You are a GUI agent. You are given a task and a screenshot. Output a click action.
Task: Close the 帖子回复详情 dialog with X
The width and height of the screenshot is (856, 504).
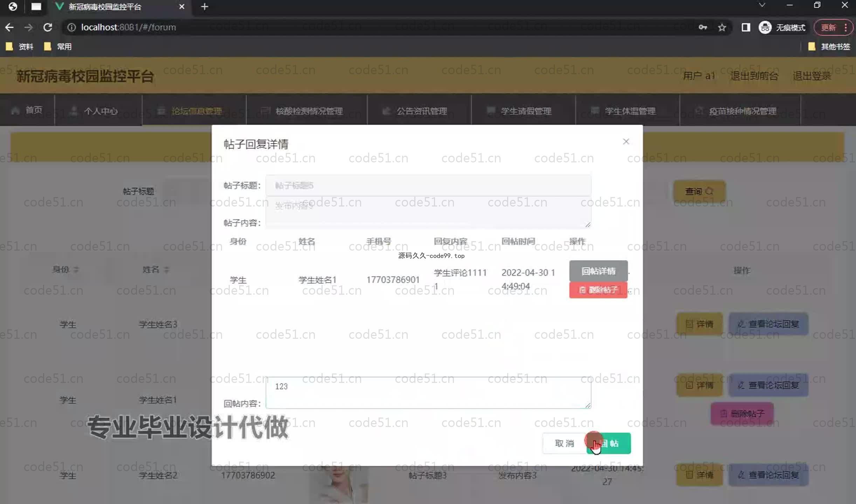tap(626, 141)
